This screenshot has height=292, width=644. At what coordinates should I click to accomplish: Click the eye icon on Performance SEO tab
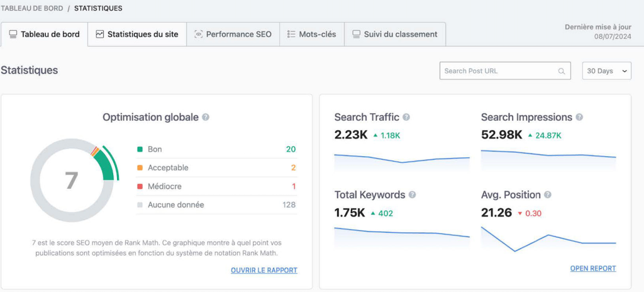tap(199, 34)
